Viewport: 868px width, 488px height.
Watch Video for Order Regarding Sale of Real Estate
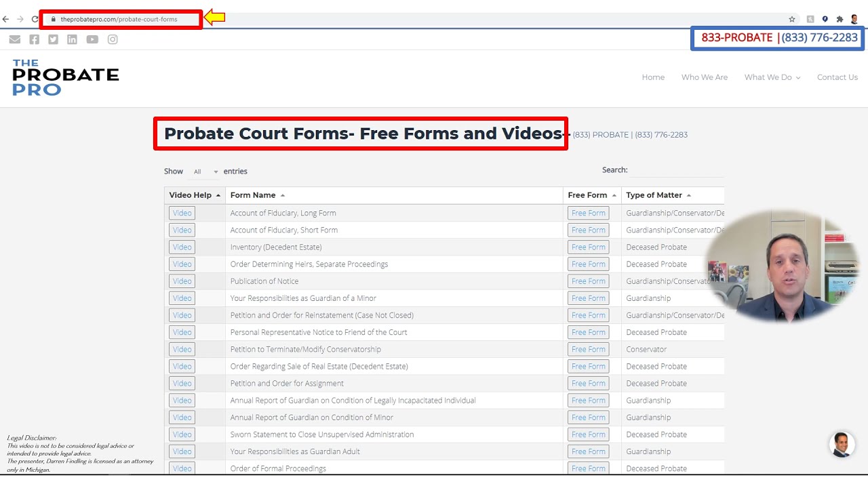click(x=182, y=366)
